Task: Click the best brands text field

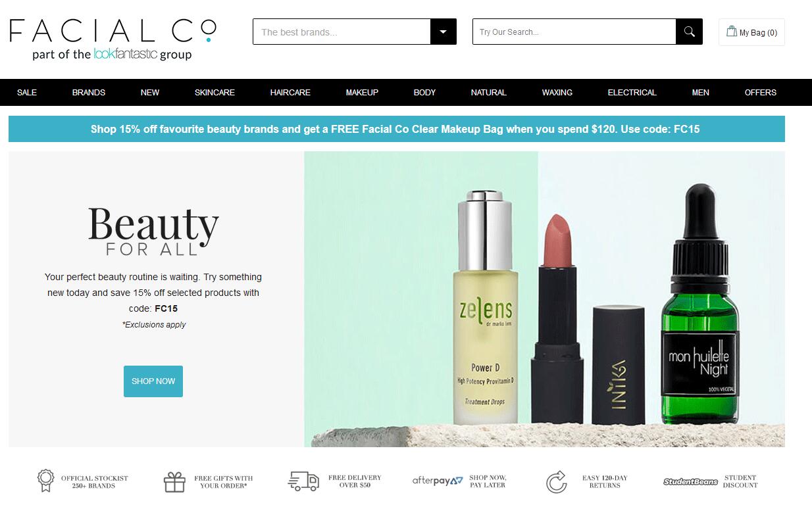Action: 342,32
